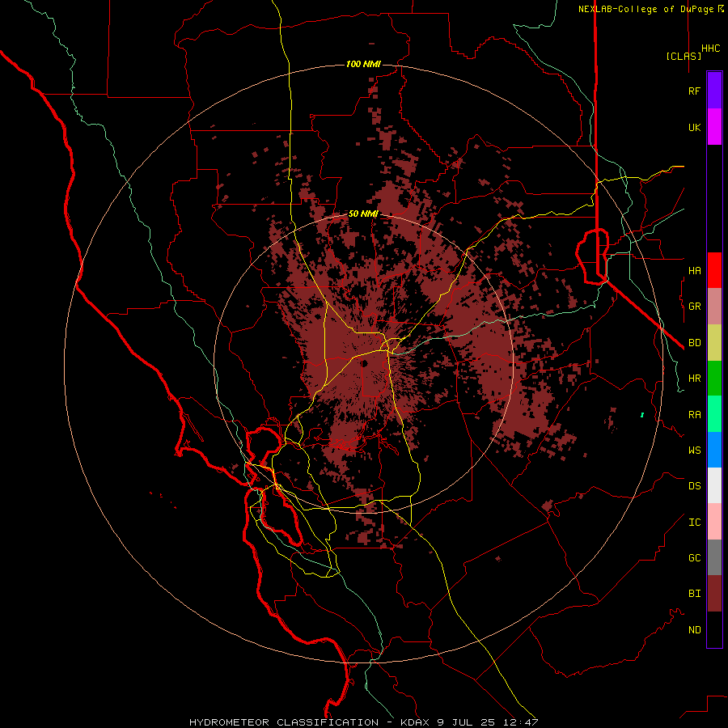Click the light pink IC swatch

714,522
